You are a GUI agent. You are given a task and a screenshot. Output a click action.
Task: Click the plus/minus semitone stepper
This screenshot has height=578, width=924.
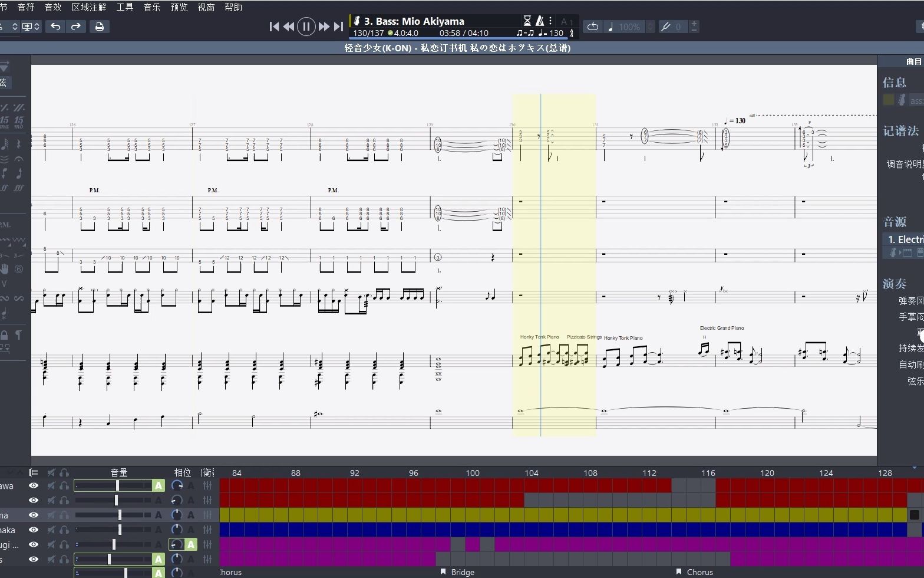(694, 27)
